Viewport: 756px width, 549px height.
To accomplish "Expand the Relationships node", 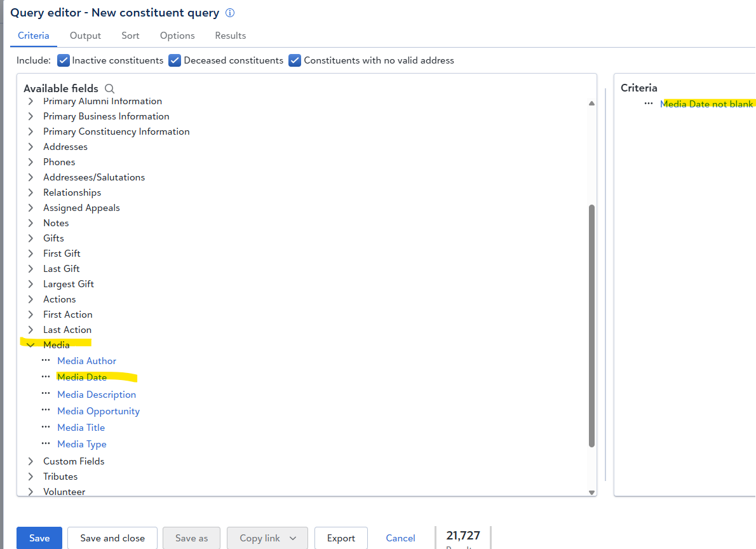I will tap(31, 193).
